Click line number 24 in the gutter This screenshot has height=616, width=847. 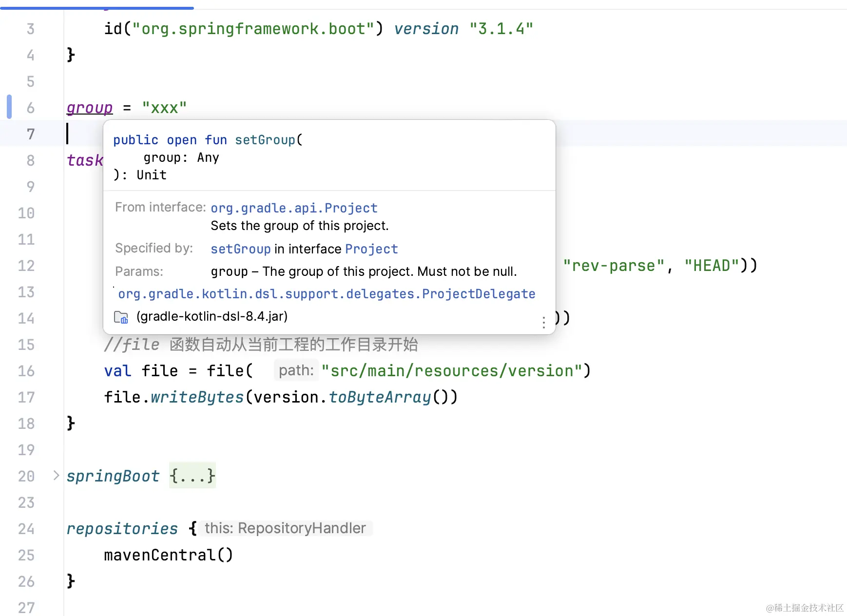[26, 529]
